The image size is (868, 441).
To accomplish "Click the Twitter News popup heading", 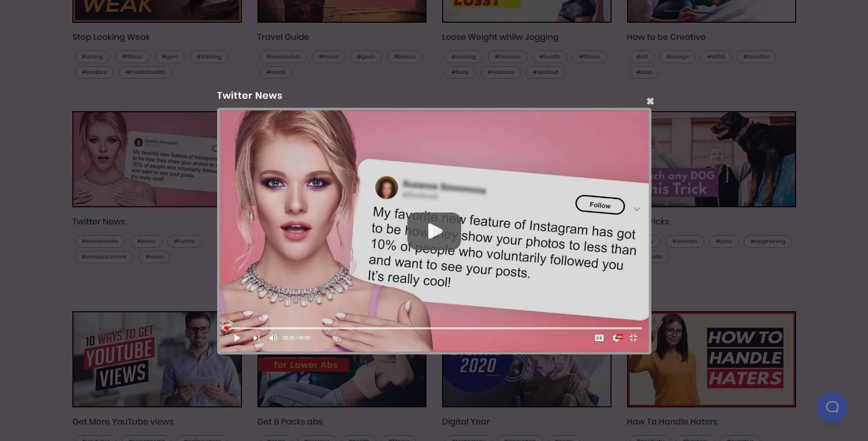I will coord(250,96).
